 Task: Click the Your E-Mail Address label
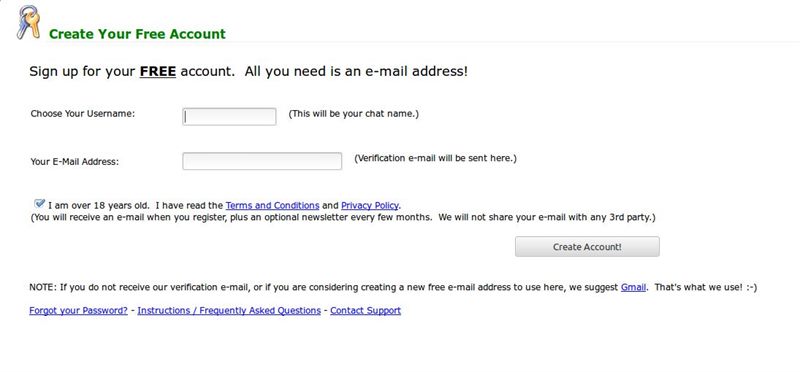74,162
